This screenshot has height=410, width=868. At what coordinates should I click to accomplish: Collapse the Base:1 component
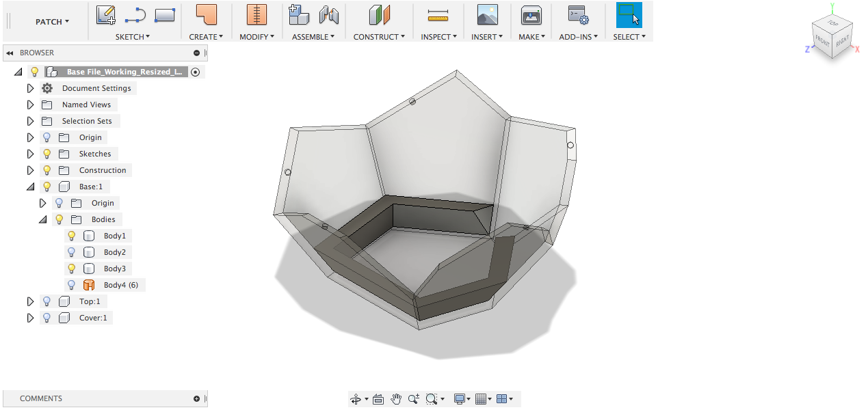click(x=30, y=187)
